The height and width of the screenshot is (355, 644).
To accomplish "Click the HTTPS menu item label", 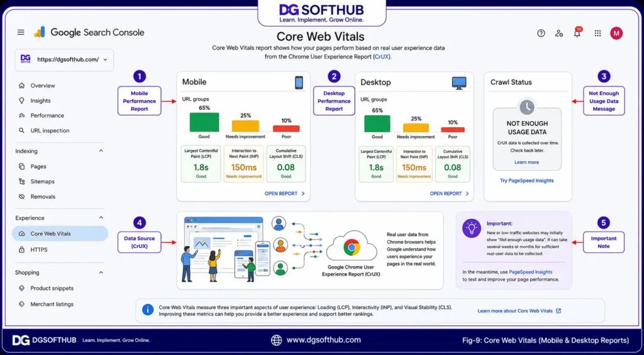I will (39, 249).
